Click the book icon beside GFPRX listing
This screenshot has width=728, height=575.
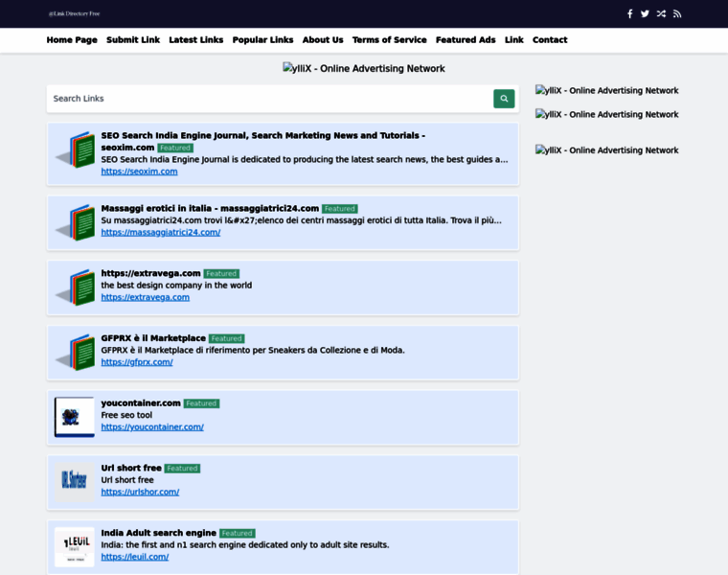pyautogui.click(x=76, y=353)
